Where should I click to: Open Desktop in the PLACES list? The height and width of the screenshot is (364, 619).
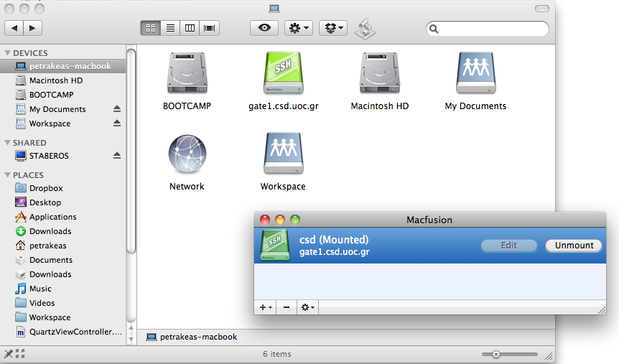(63, 202)
